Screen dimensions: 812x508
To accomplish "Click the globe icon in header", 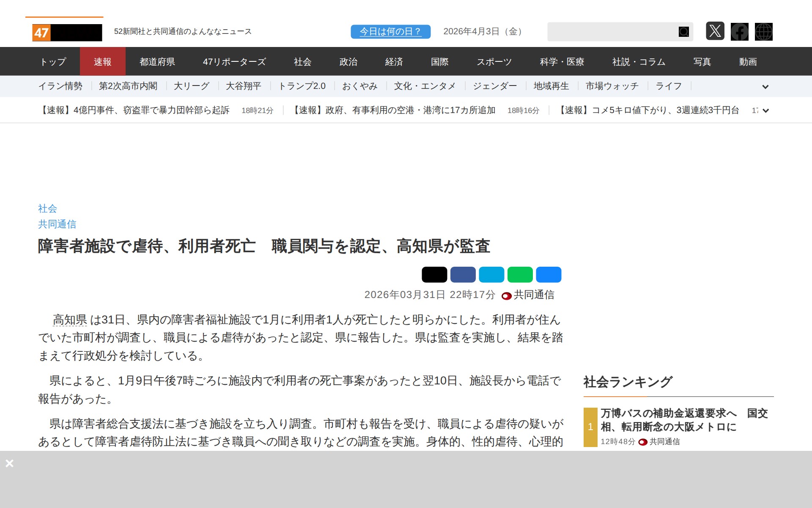I will point(763,32).
